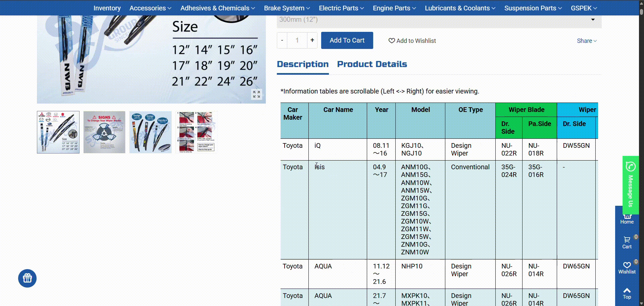Expand the Engine Parts menu
The image size is (644, 306).
click(394, 8)
